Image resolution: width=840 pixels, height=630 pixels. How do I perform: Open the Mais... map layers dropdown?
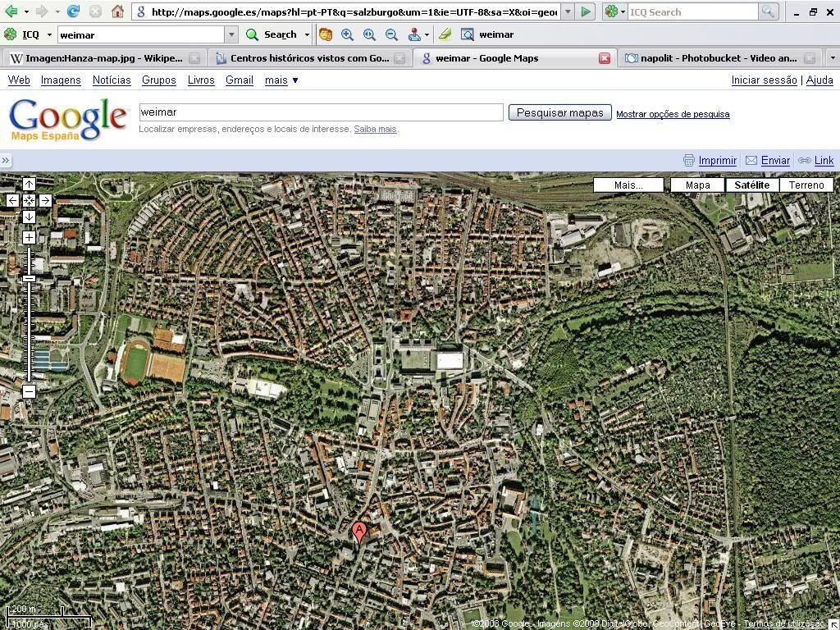click(x=628, y=185)
